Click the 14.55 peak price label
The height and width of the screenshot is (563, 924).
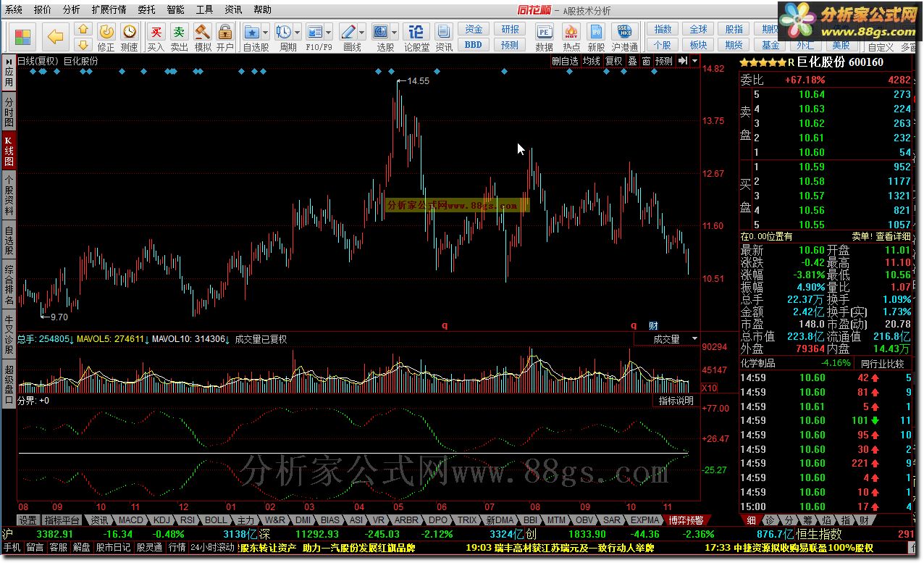[419, 81]
